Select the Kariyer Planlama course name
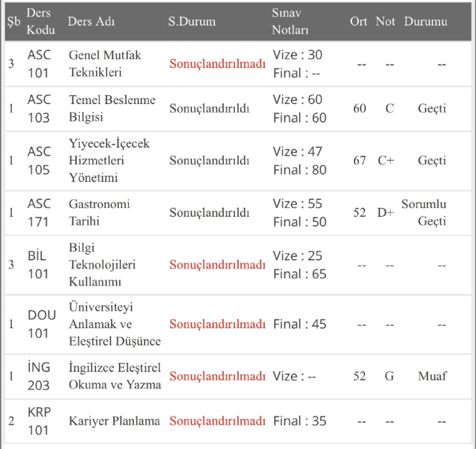Viewport: 476px width, 449px height. 115,421
